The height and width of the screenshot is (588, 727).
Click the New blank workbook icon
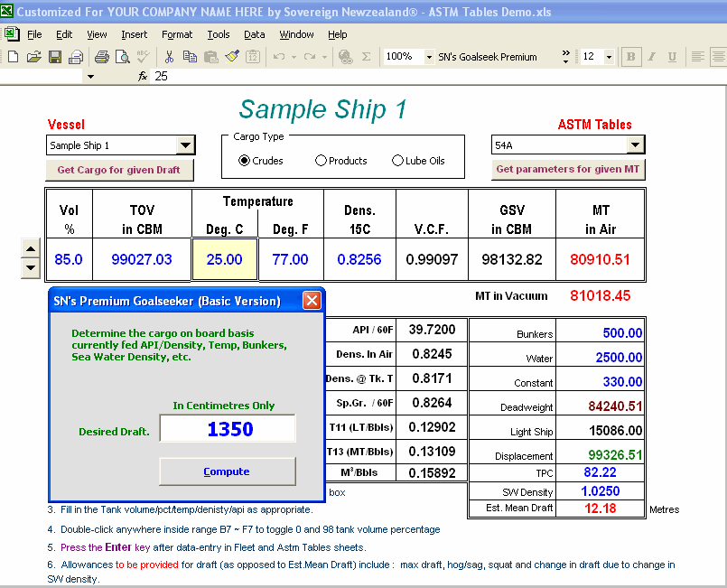coord(13,57)
